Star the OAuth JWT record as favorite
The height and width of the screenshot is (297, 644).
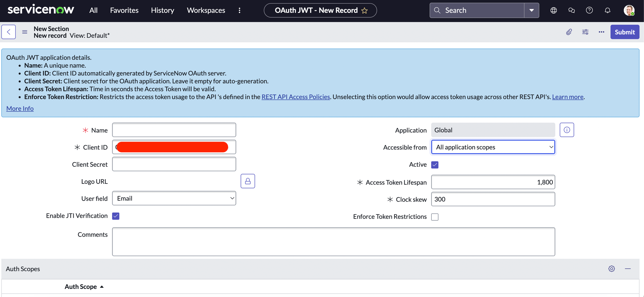tap(364, 11)
